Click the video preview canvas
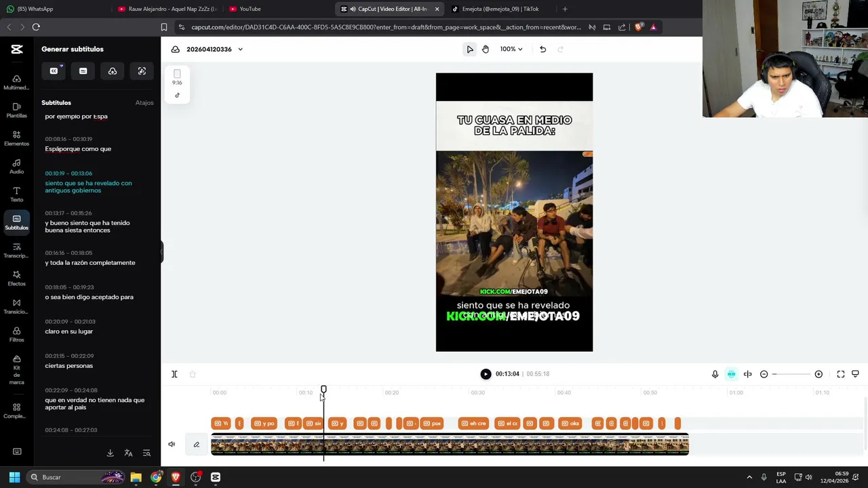This screenshot has height=488, width=868. coord(514,212)
